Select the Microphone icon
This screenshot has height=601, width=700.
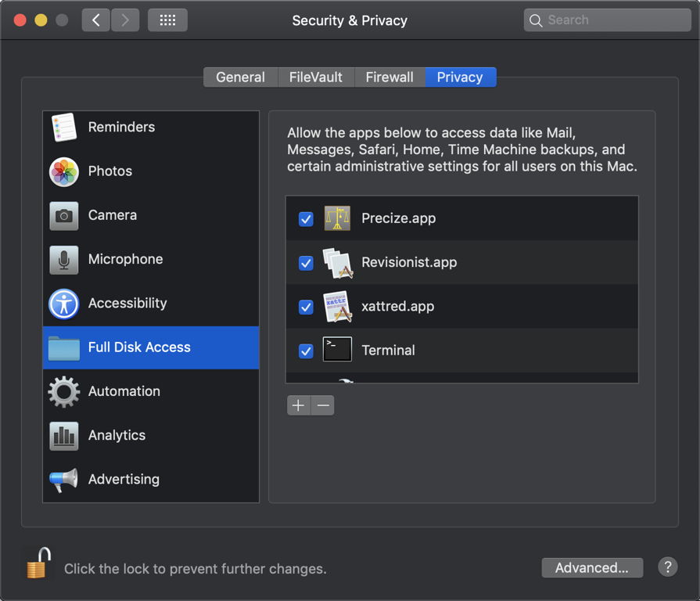pyautogui.click(x=64, y=259)
